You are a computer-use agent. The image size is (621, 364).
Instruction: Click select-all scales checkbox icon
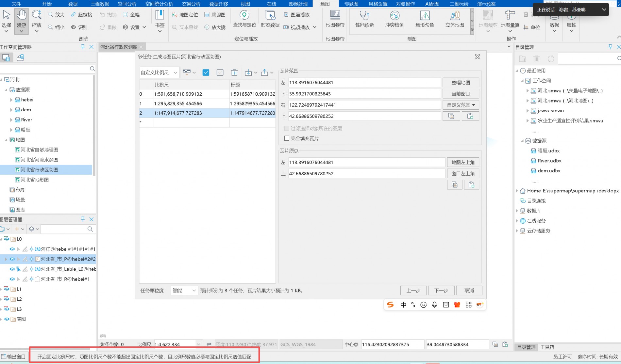(206, 72)
